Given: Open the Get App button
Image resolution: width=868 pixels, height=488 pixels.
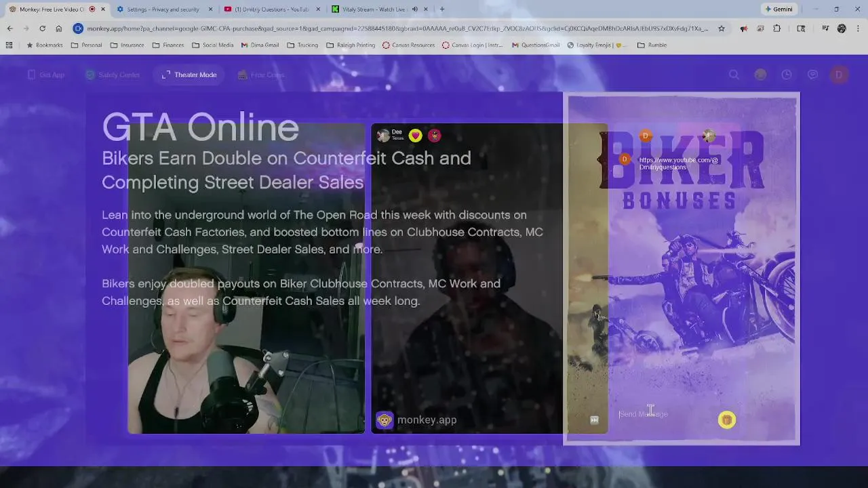Looking at the screenshot, I should [46, 75].
